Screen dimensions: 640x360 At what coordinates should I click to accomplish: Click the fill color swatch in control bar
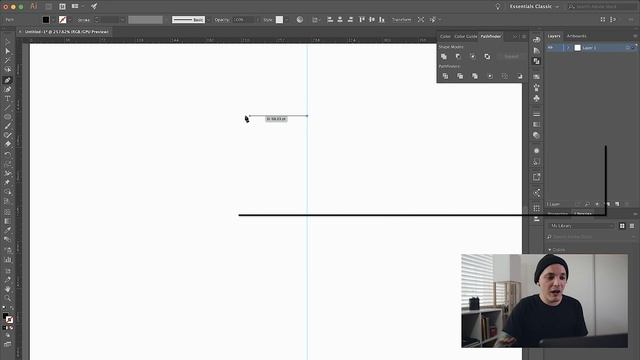click(46, 20)
